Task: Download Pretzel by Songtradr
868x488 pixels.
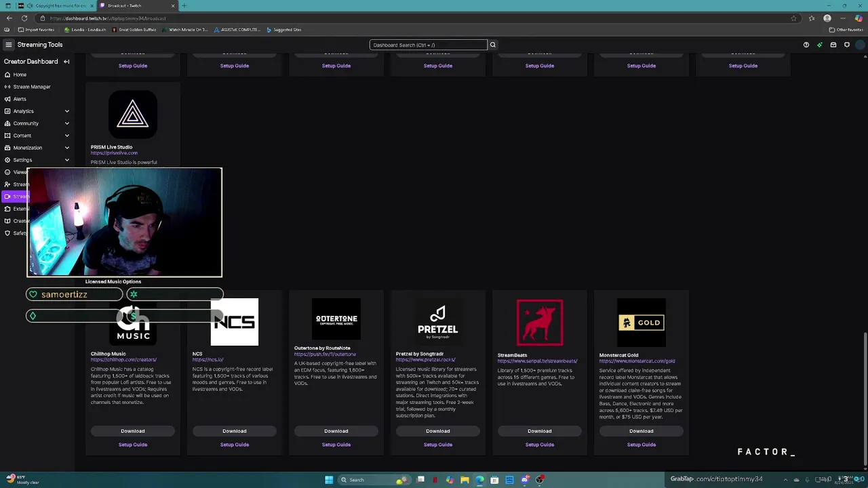Action: [438, 431]
